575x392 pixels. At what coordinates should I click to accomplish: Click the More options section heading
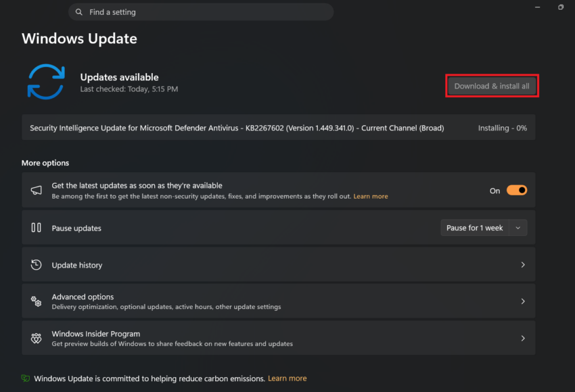(45, 163)
